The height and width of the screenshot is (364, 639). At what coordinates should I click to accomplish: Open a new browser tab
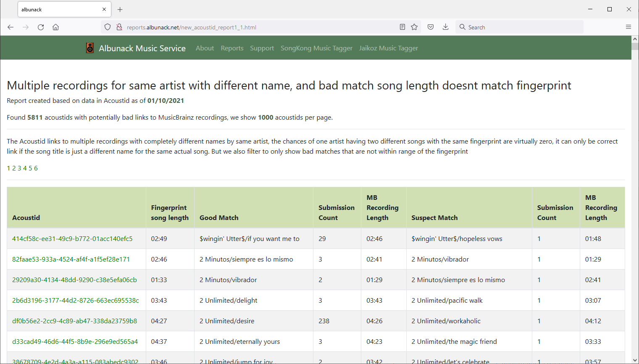tap(120, 9)
